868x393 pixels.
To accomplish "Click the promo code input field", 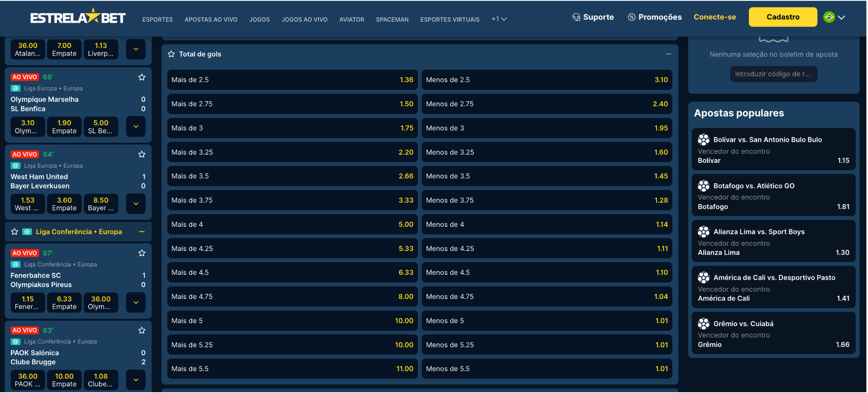I will coord(774,74).
